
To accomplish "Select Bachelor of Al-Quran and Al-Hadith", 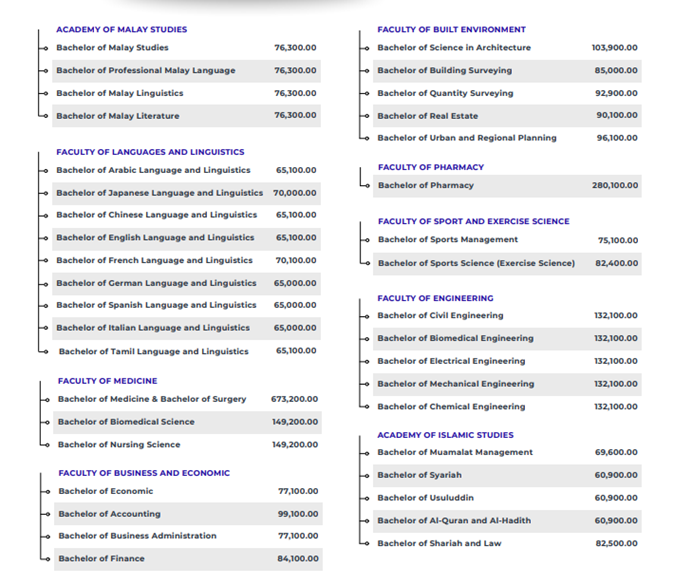I will 454,521.
